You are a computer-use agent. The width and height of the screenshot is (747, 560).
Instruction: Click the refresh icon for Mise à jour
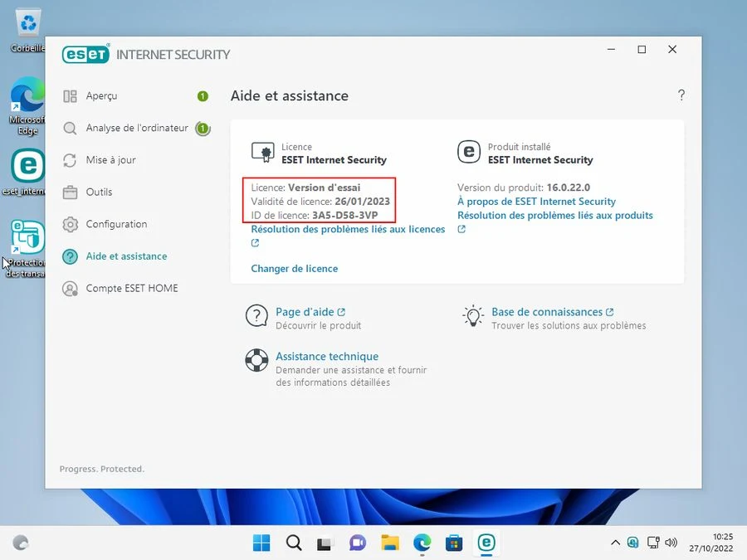tap(70, 160)
